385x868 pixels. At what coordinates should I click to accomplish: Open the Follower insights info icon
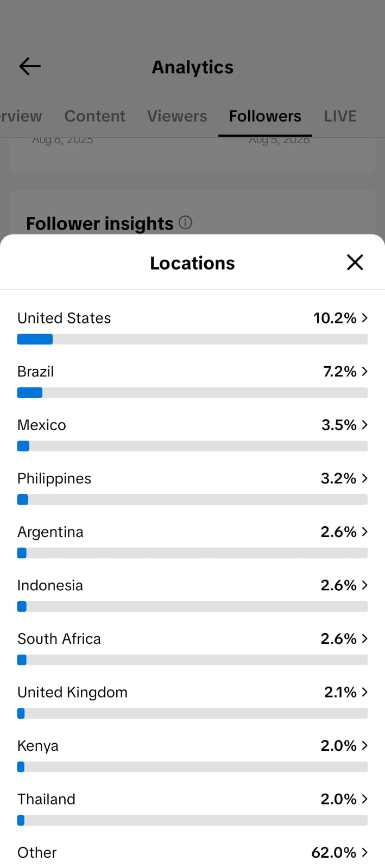pyautogui.click(x=185, y=222)
